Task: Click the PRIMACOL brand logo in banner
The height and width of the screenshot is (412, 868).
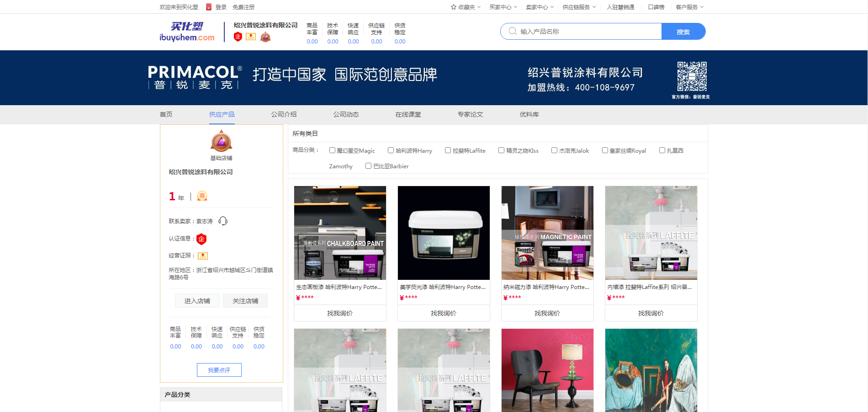Action: 195,77
